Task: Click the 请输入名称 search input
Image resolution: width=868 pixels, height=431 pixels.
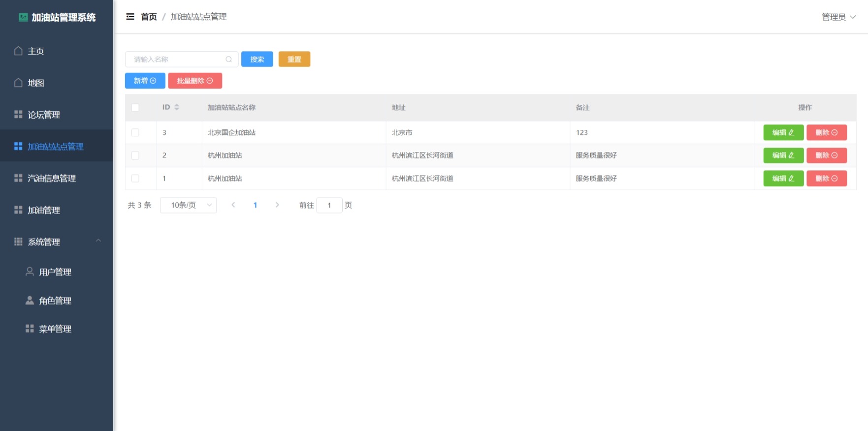Action: pyautogui.click(x=182, y=60)
